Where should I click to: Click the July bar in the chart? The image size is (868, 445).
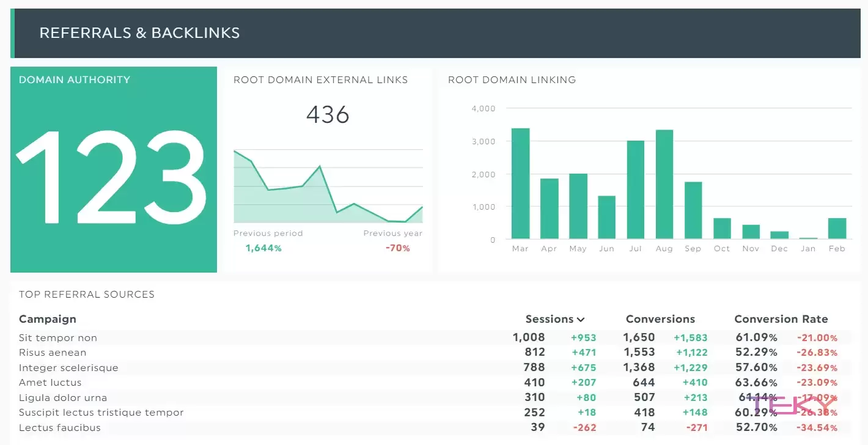click(x=635, y=189)
